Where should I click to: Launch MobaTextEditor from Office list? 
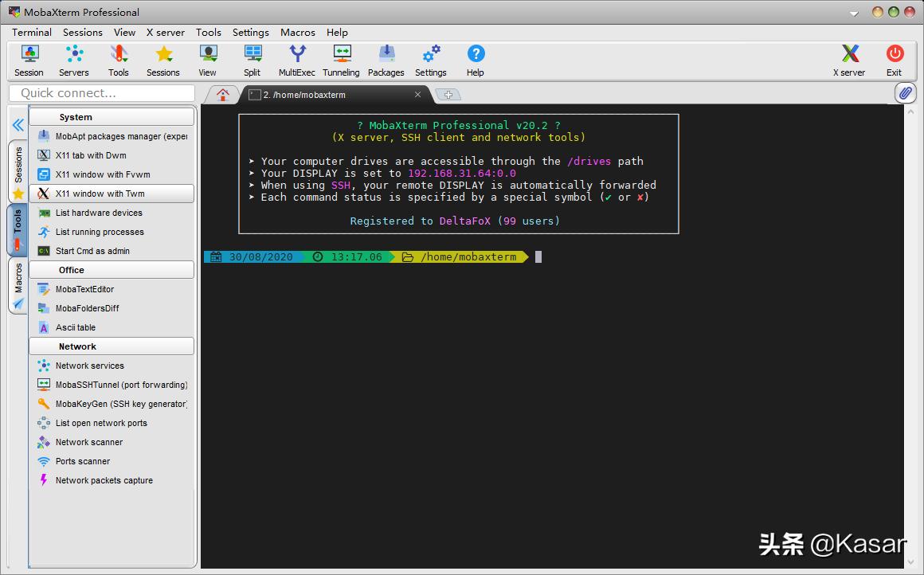84,289
